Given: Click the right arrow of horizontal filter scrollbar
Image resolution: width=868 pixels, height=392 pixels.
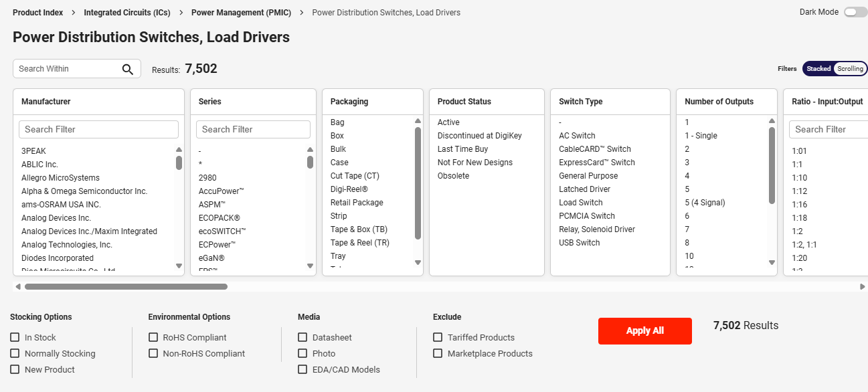Looking at the screenshot, I should tap(863, 286).
